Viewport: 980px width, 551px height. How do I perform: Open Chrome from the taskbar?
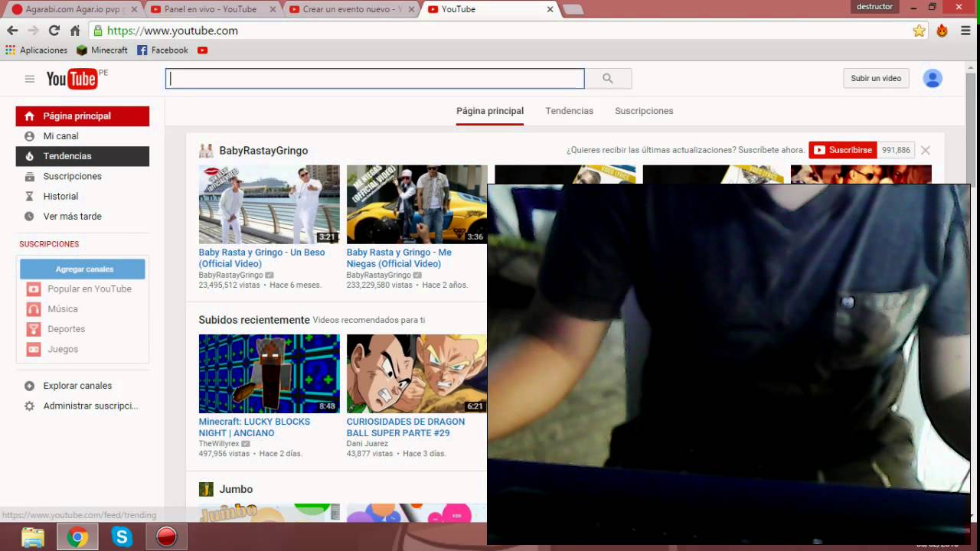pos(77,537)
